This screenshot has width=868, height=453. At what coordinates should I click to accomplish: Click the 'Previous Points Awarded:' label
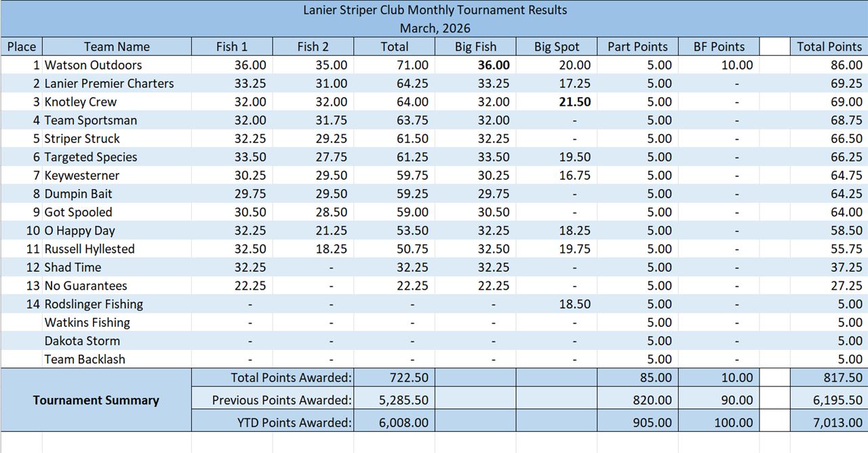coord(281,400)
